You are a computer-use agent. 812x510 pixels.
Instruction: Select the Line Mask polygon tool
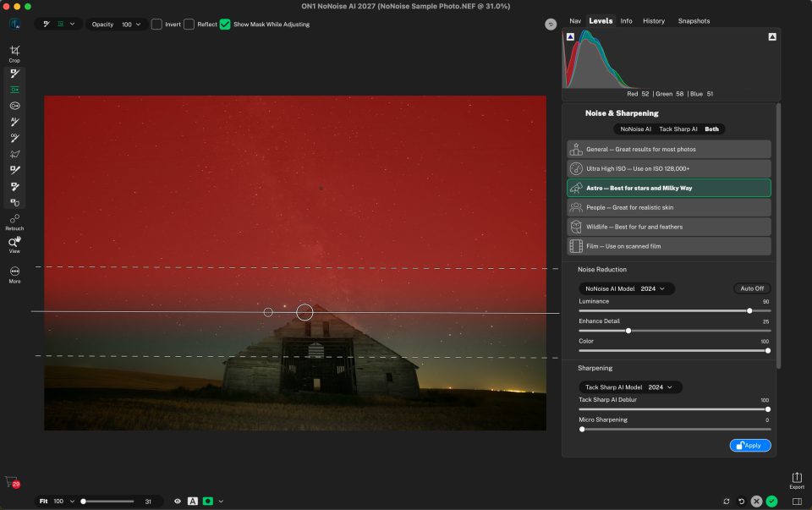[14, 154]
